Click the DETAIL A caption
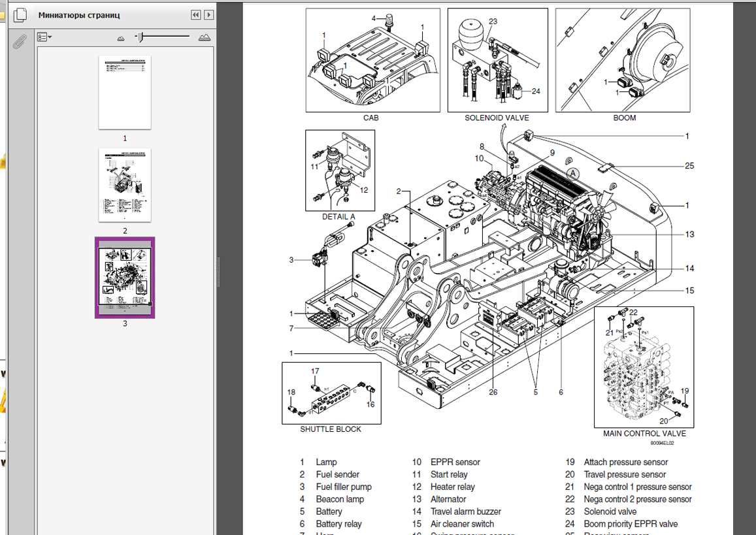The image size is (756, 535). [340, 217]
